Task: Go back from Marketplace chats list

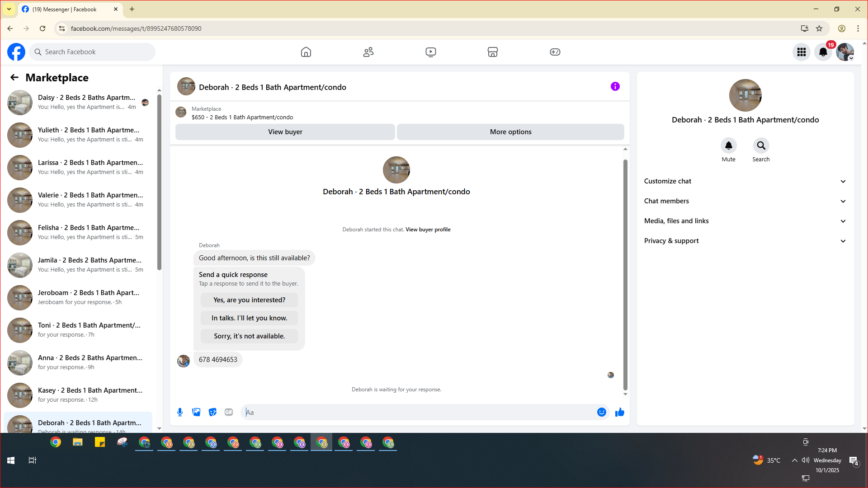Action: click(x=14, y=78)
